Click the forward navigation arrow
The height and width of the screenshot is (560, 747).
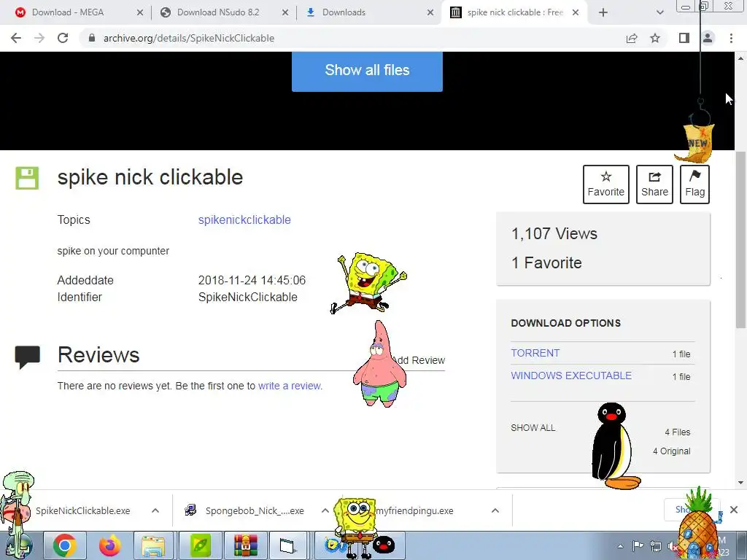[39, 38]
